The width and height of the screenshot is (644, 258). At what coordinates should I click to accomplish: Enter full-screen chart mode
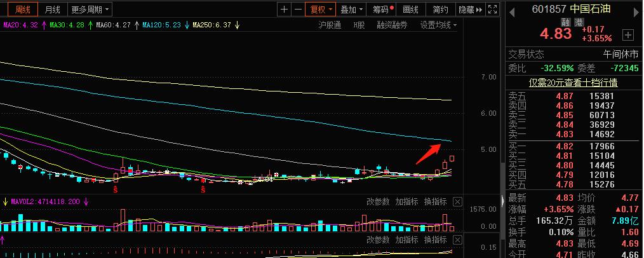click(x=492, y=9)
